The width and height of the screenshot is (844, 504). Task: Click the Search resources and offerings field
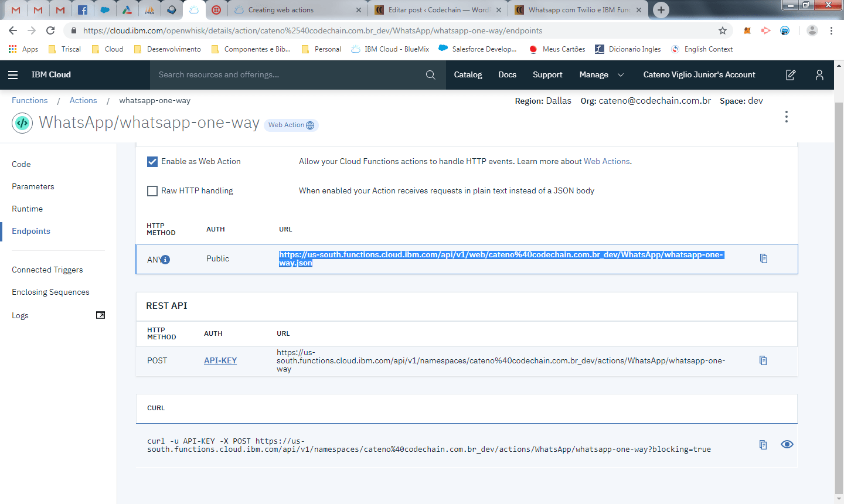coord(297,75)
